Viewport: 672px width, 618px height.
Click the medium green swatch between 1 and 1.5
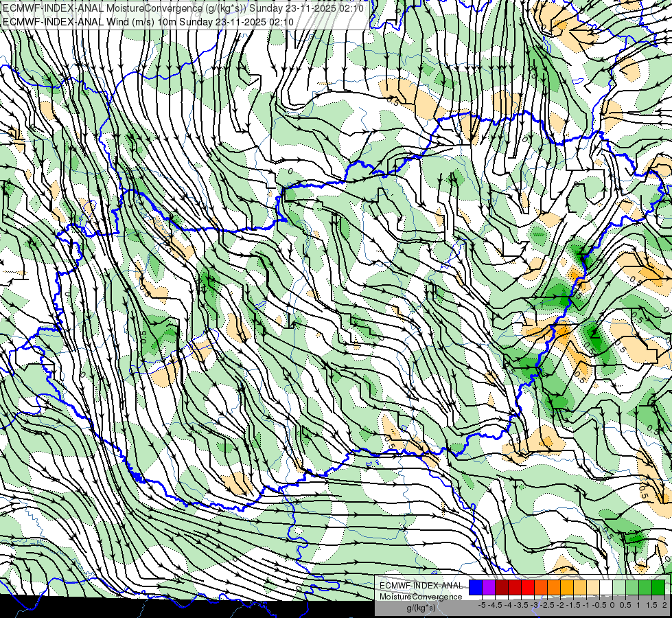point(645,588)
